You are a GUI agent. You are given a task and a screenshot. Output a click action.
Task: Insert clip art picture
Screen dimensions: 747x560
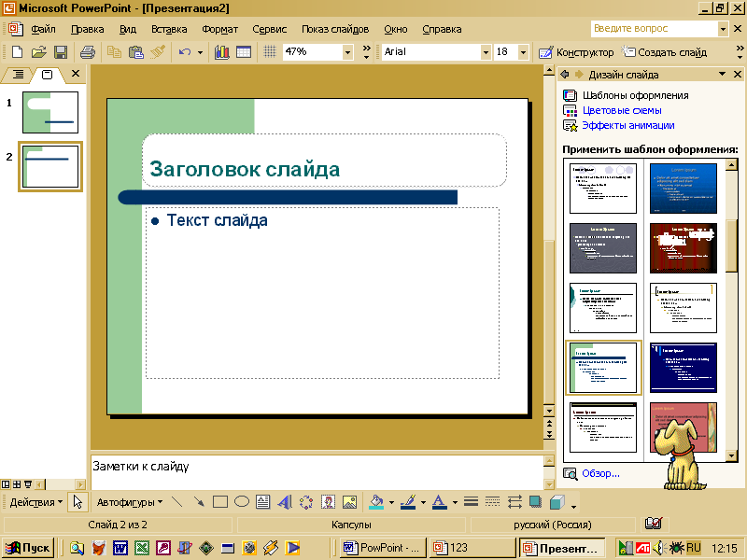[x=328, y=502]
